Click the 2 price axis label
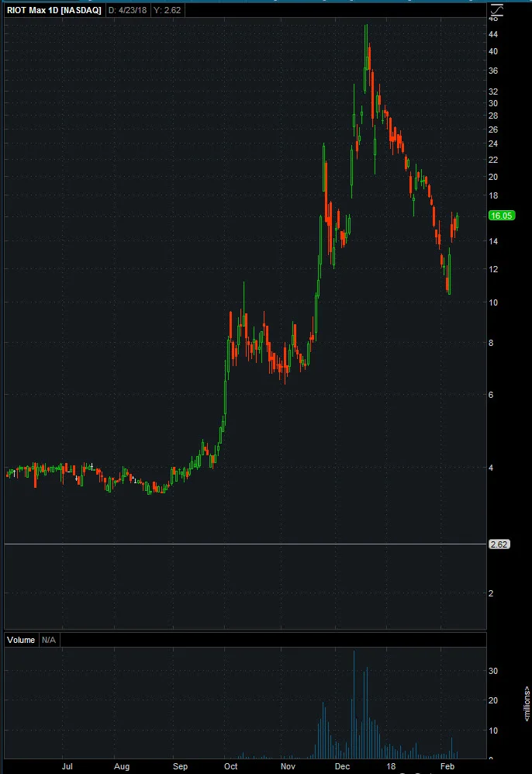532x774 pixels. [491, 594]
